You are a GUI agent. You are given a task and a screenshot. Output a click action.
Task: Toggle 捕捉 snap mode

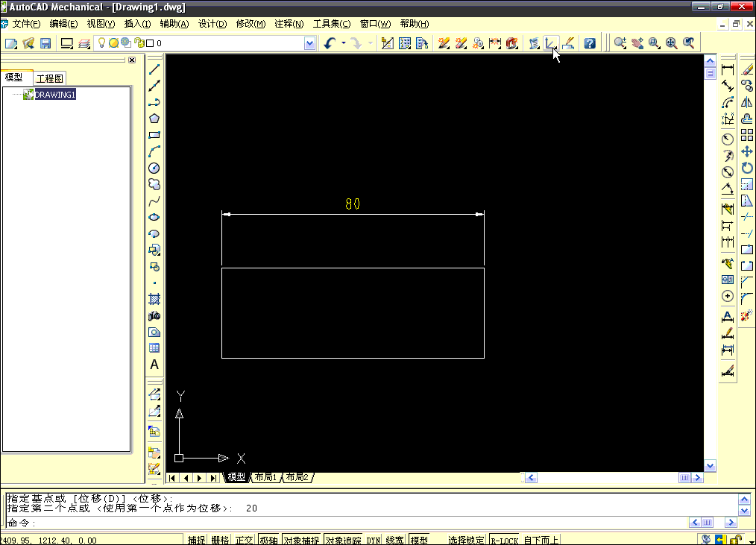[196, 541]
